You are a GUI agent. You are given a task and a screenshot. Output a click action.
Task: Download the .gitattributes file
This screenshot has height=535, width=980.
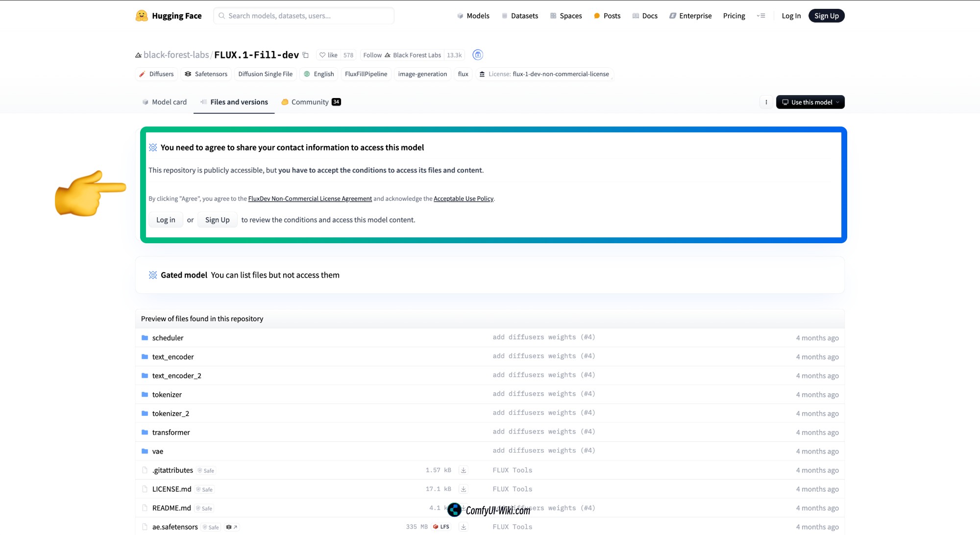(463, 470)
